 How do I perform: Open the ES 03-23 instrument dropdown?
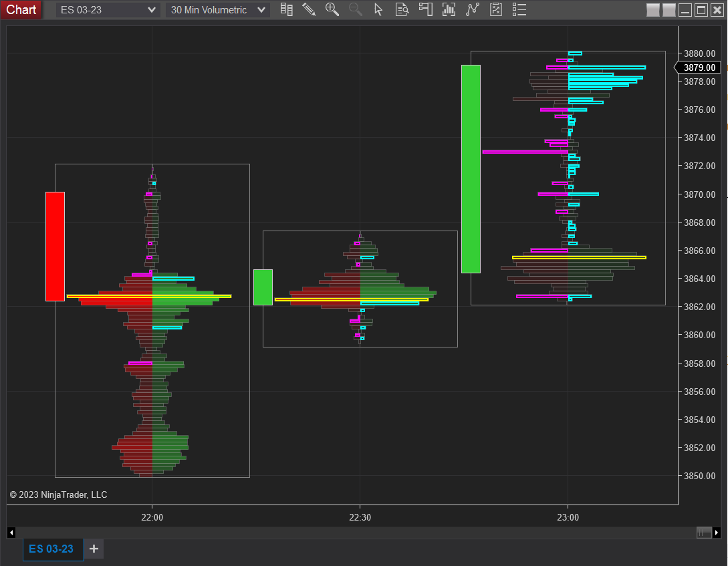[x=104, y=9]
